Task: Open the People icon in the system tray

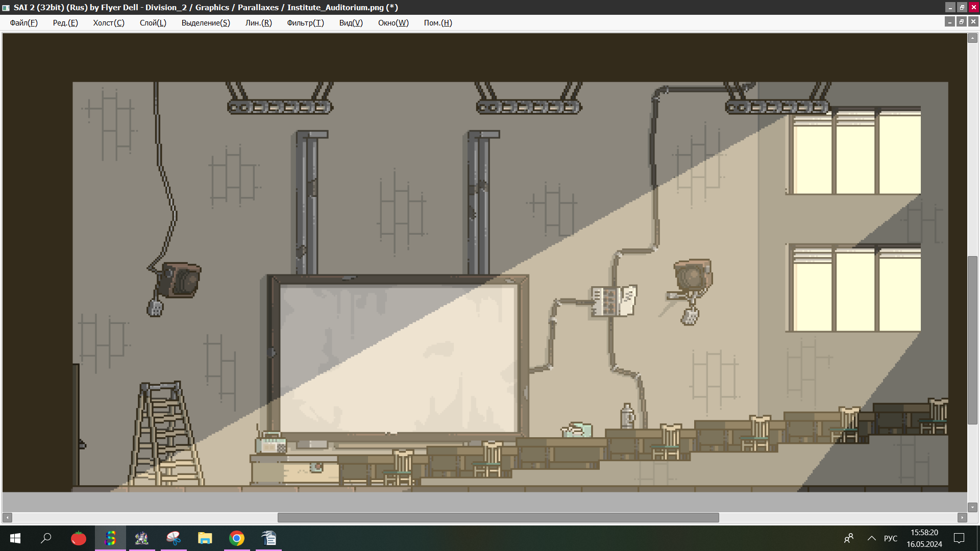Action: 849,538
